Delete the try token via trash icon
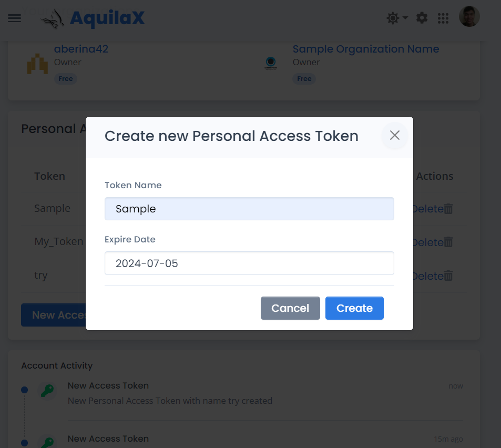This screenshot has height=448, width=501. [x=448, y=276]
